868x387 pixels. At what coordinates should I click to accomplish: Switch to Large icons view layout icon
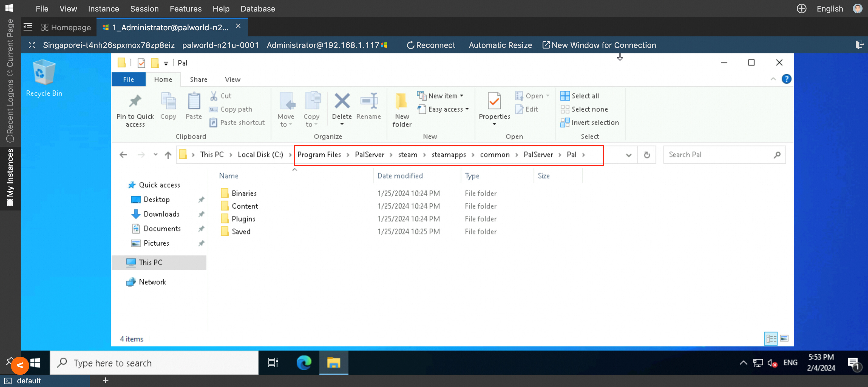[x=784, y=338]
